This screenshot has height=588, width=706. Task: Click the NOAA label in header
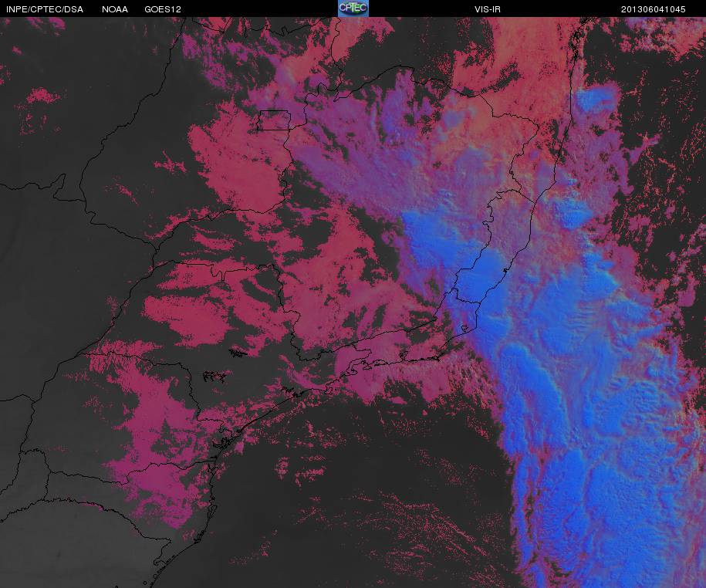click(x=115, y=9)
